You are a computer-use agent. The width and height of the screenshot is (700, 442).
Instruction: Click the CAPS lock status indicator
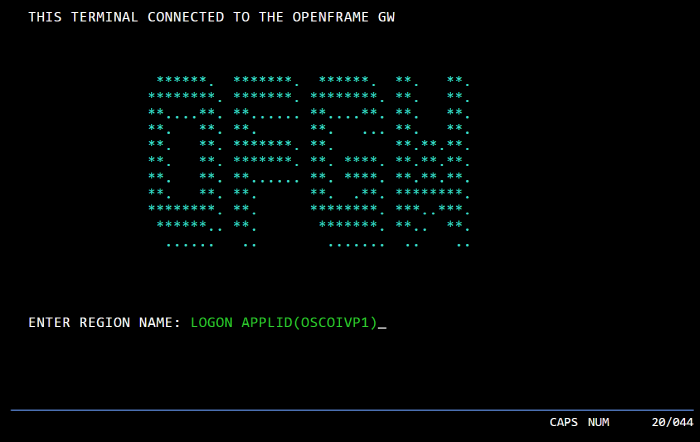pos(566,422)
